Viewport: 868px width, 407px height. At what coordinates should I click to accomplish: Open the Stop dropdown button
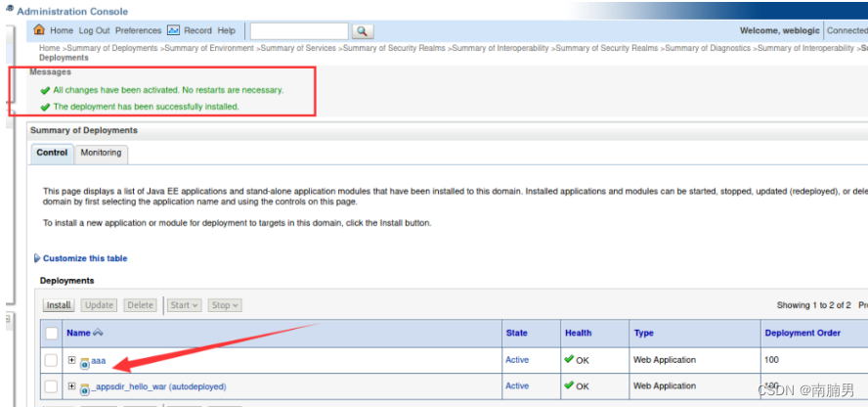(x=224, y=305)
